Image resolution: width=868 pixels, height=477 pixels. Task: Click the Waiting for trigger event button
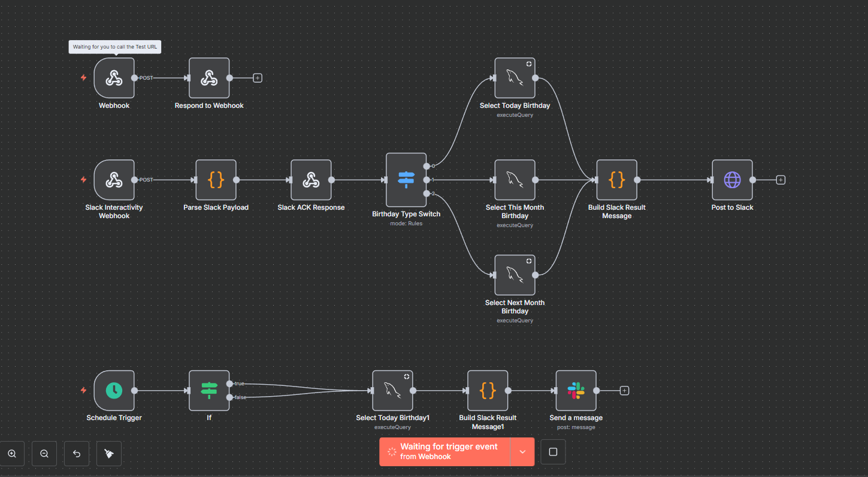click(x=444, y=452)
